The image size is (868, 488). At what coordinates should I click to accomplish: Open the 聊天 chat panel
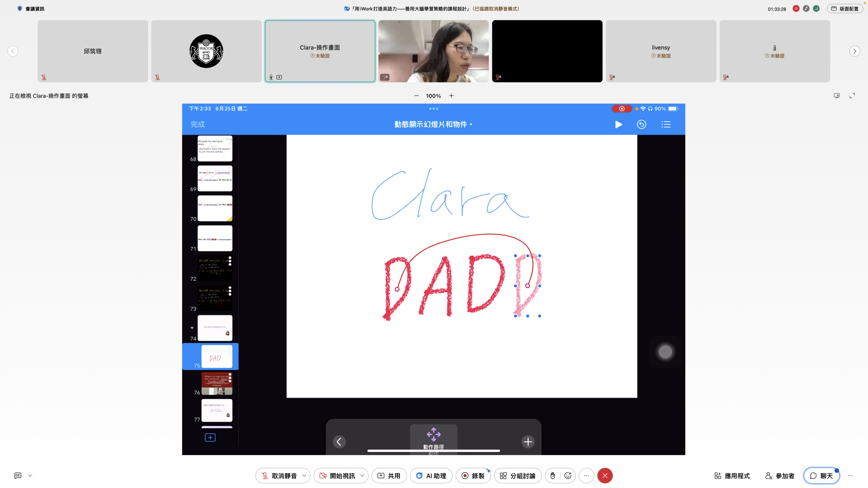pos(821,475)
